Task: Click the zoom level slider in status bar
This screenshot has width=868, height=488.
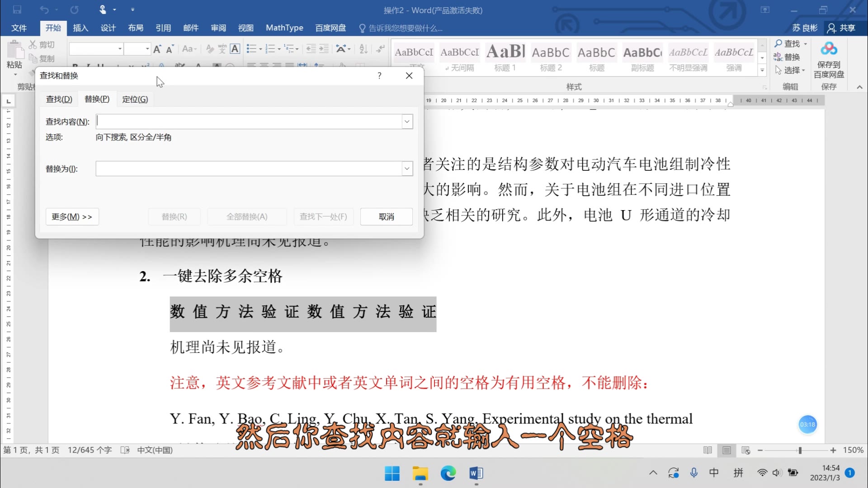Action: (x=801, y=450)
